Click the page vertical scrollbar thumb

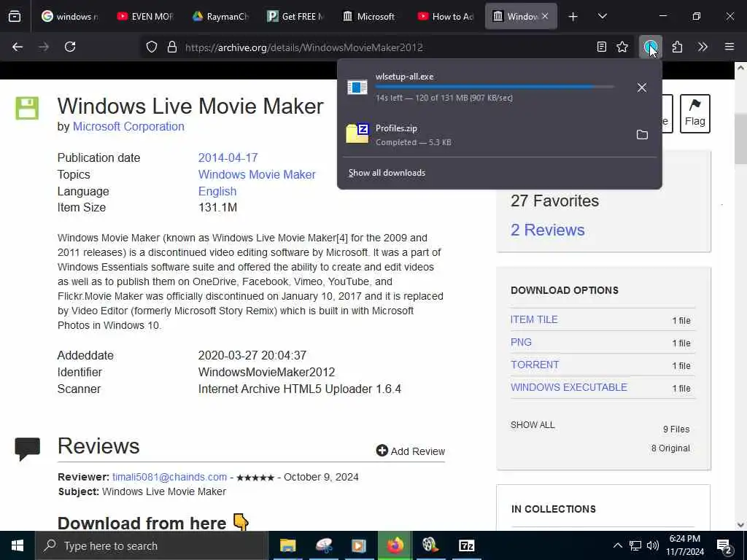[x=740, y=139]
